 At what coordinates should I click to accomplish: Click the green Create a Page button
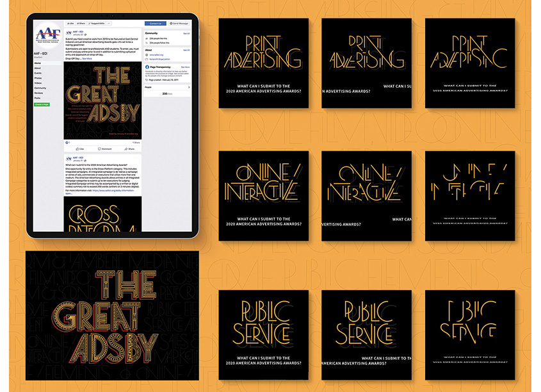[x=42, y=104]
